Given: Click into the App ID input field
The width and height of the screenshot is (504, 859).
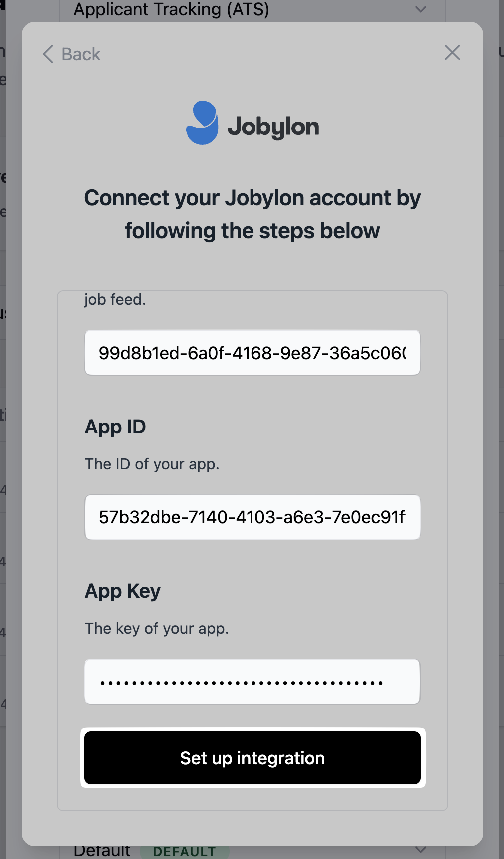Looking at the screenshot, I should 252,517.
